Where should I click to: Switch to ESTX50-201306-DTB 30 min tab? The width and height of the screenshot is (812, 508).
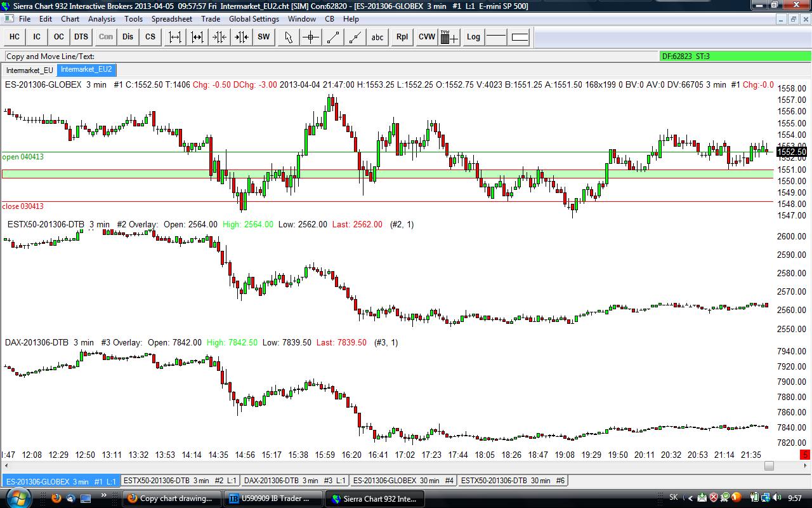(513, 481)
